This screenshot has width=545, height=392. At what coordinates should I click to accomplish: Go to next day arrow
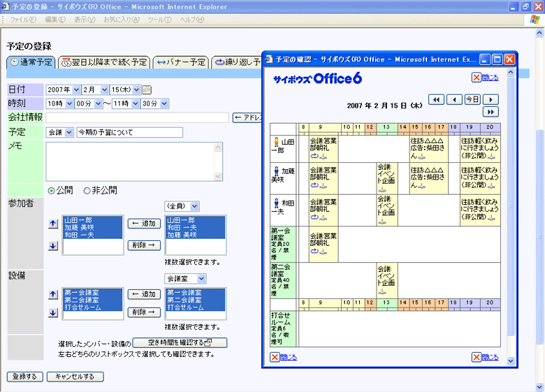click(490, 100)
